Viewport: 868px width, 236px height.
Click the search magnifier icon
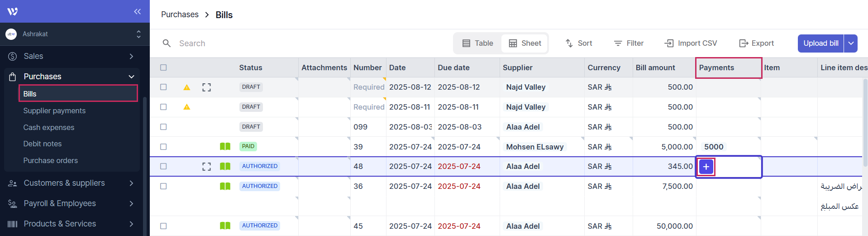[x=167, y=43]
